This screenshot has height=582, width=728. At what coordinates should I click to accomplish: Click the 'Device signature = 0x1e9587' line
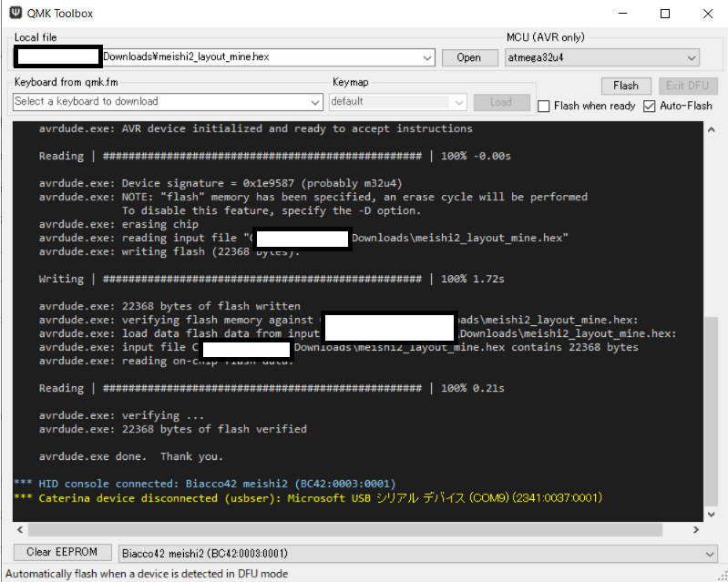tap(220, 183)
